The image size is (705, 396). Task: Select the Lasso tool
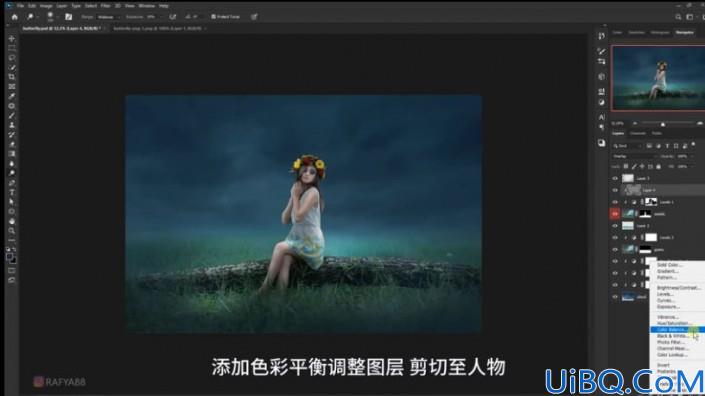(x=12, y=58)
